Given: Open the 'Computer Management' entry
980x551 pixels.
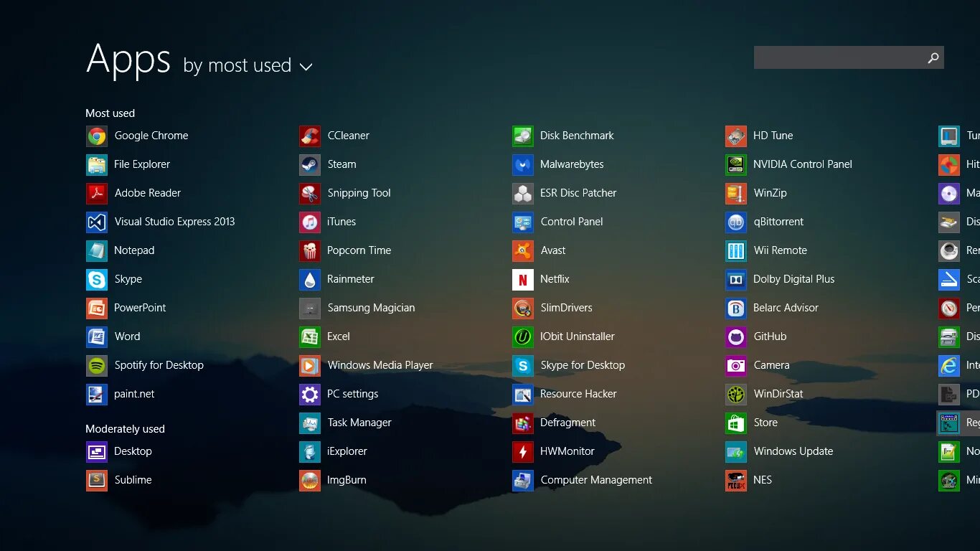Looking at the screenshot, I should pos(582,480).
